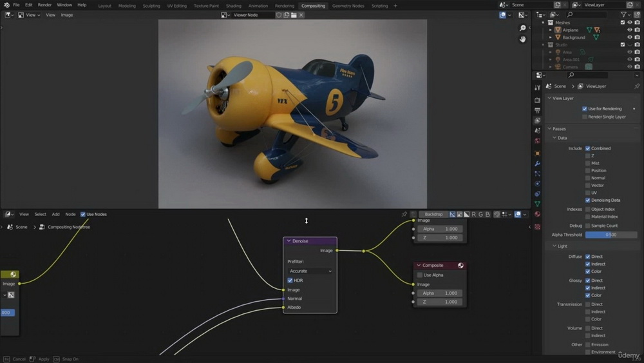
Task: Enable the Render Single Layer checkbox
Action: click(585, 117)
